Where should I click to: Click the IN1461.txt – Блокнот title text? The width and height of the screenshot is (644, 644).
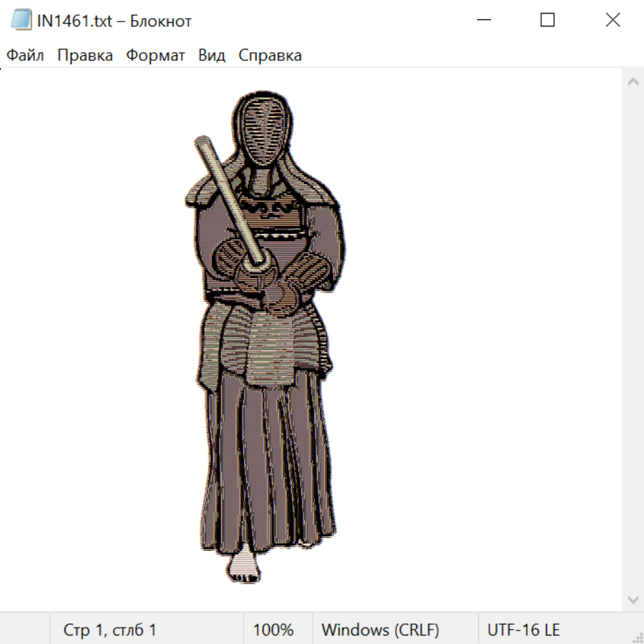point(114,21)
